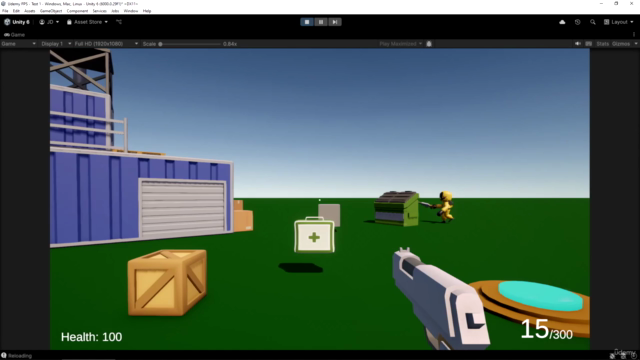Viewport: 640px width, 360px height.
Task: Open the undo history icon
Action: [578, 22]
